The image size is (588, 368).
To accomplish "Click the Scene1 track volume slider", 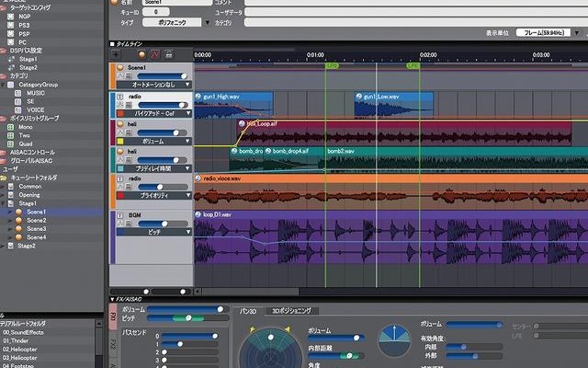I will 163,76.
